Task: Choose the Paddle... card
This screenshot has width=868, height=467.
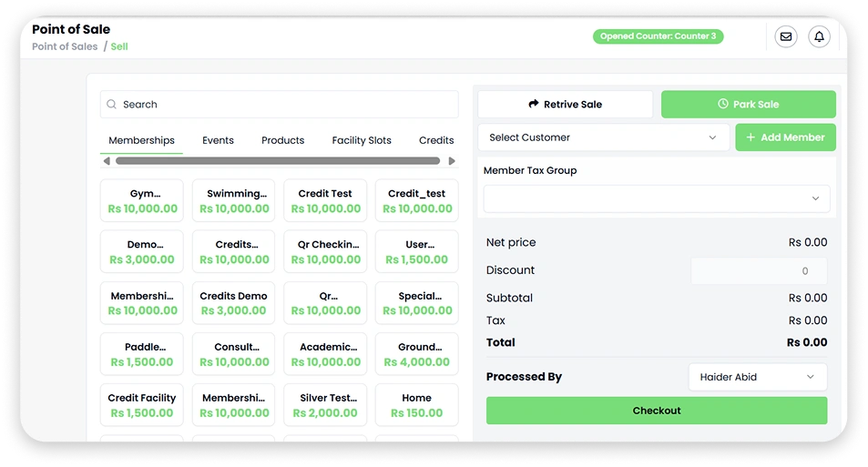Action: coord(142,354)
